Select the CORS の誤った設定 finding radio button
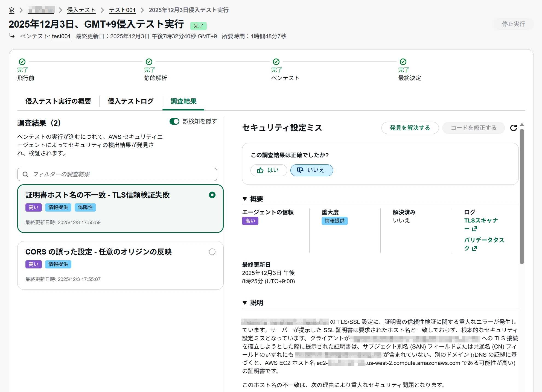The image size is (542, 392). 212,252
